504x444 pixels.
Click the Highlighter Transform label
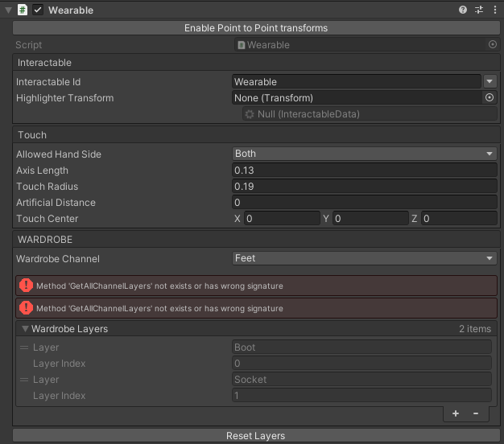[64, 98]
